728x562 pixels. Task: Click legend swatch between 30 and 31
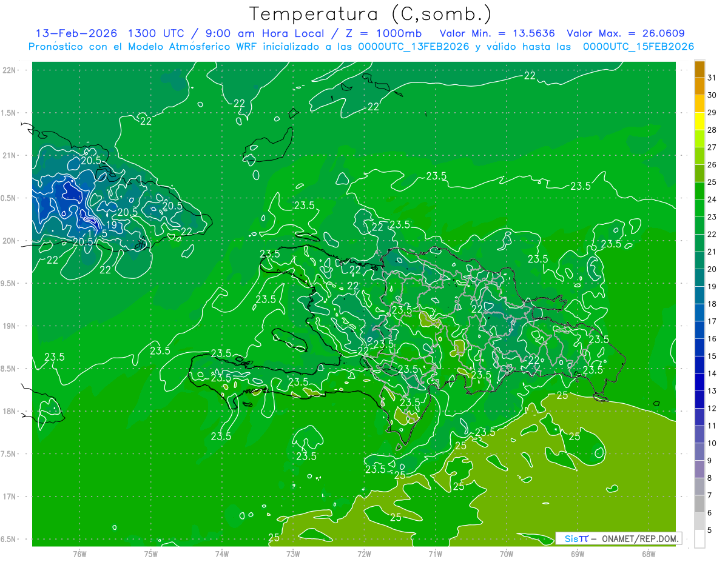click(699, 86)
